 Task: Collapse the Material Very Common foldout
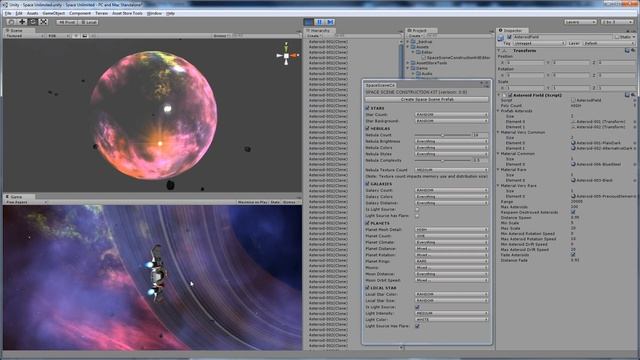coord(498,132)
